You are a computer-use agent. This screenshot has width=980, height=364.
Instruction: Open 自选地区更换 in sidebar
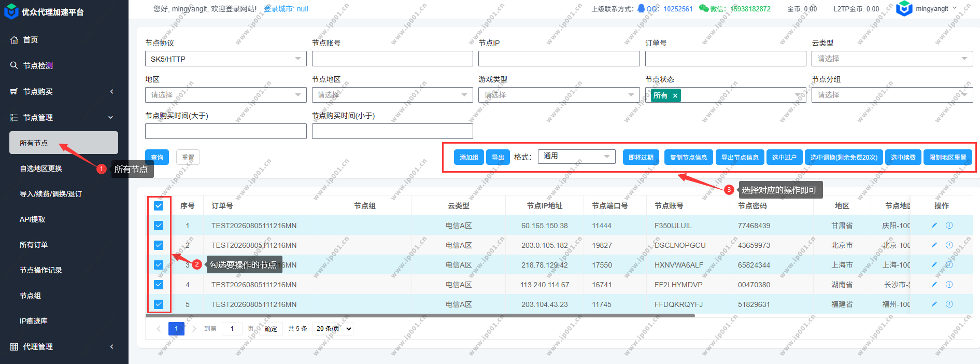point(41,169)
